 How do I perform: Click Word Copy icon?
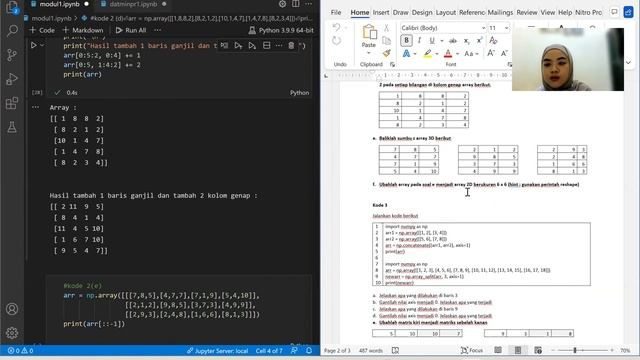click(x=386, y=40)
